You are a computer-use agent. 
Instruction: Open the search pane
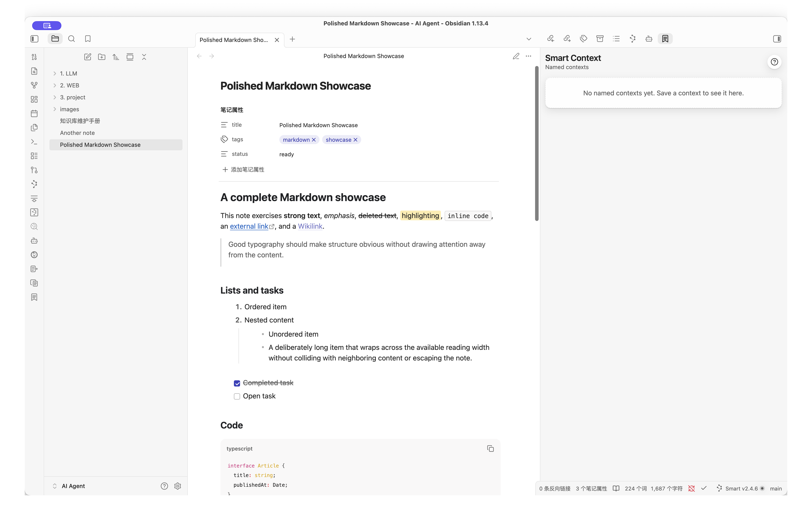[x=71, y=39]
